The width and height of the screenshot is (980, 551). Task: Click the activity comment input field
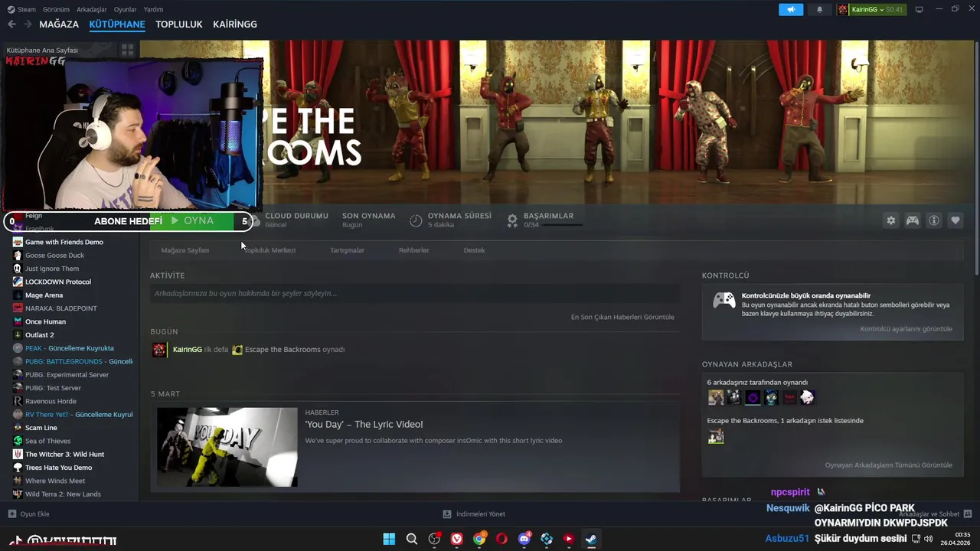coord(415,293)
